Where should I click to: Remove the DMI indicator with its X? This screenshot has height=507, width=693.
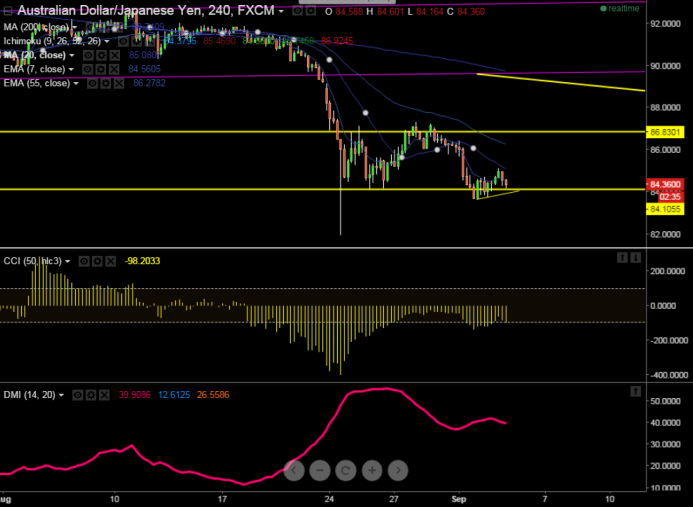(104, 395)
